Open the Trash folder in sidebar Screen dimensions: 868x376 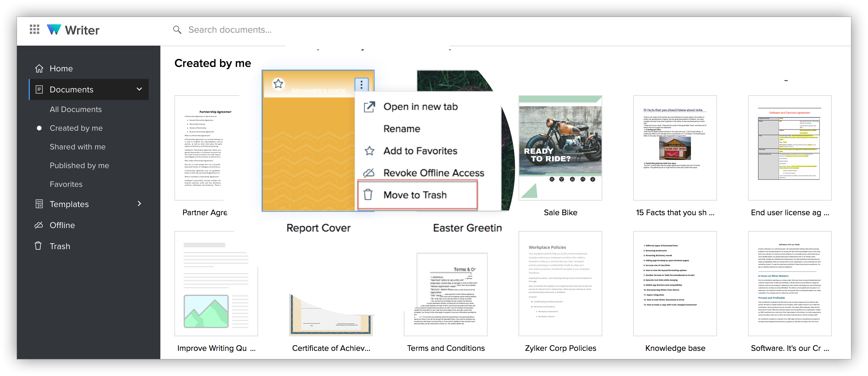pyautogui.click(x=59, y=246)
